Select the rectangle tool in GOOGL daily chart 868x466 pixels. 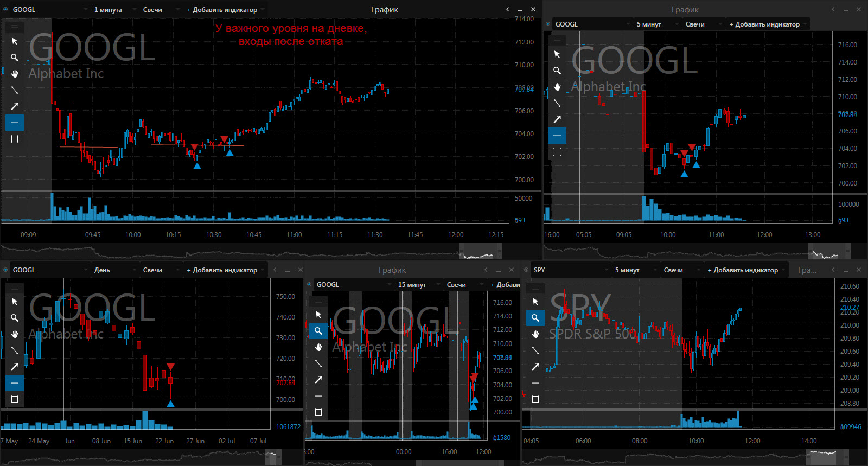[x=15, y=399]
